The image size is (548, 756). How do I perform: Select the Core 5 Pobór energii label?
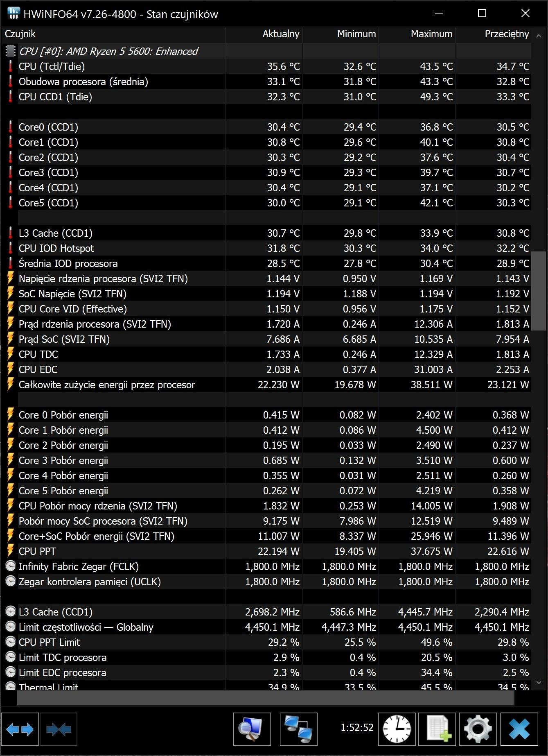pos(63,491)
